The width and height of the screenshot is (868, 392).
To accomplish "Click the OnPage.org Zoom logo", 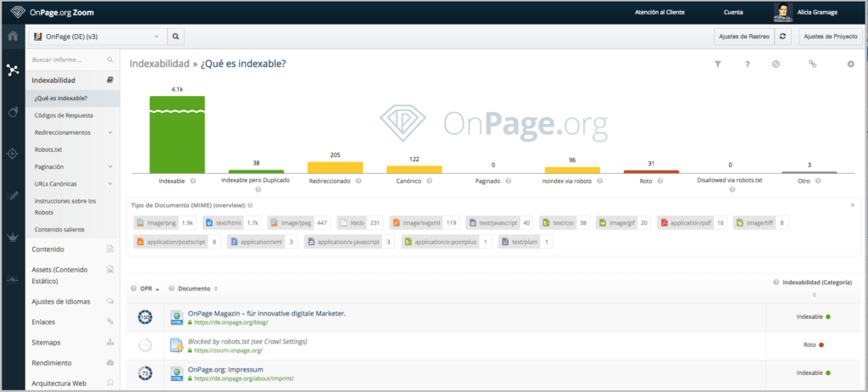I will click(54, 12).
